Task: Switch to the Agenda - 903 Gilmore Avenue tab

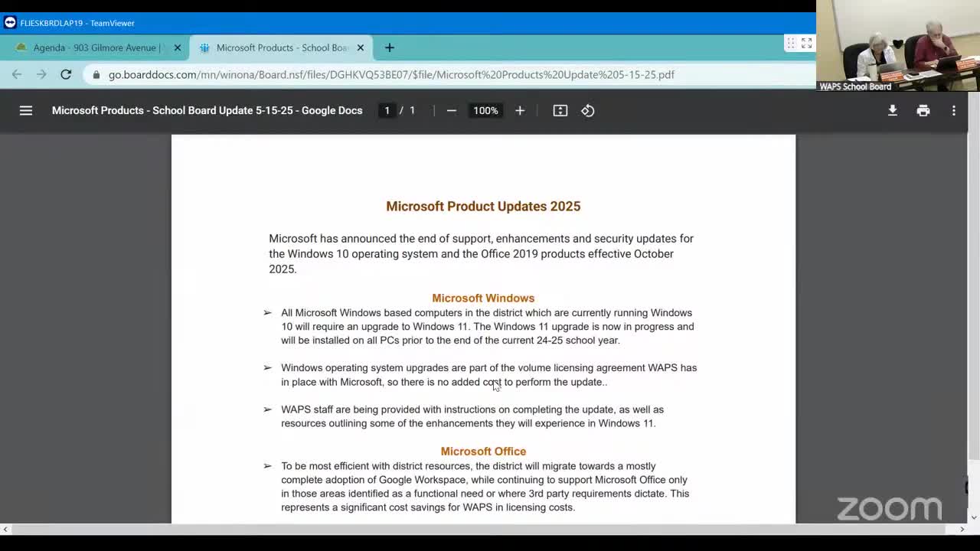Action: coord(94,47)
